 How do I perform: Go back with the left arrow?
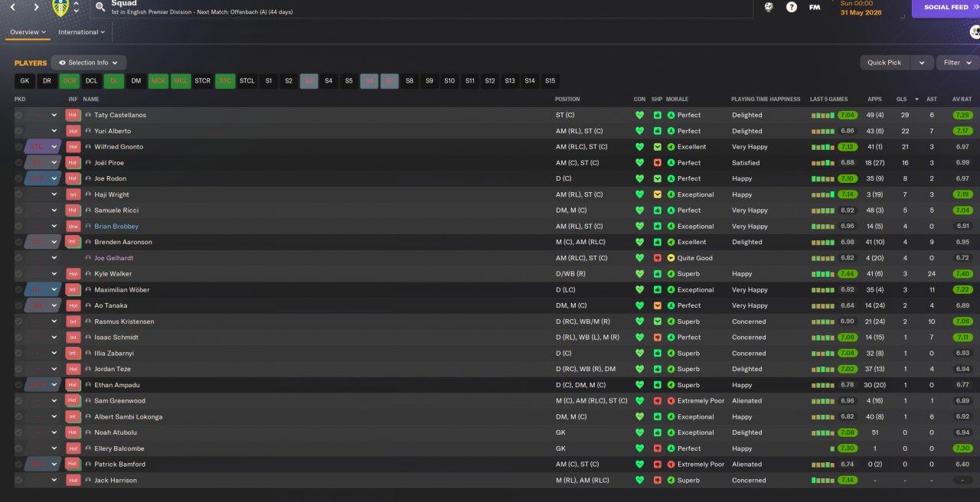pyautogui.click(x=12, y=7)
